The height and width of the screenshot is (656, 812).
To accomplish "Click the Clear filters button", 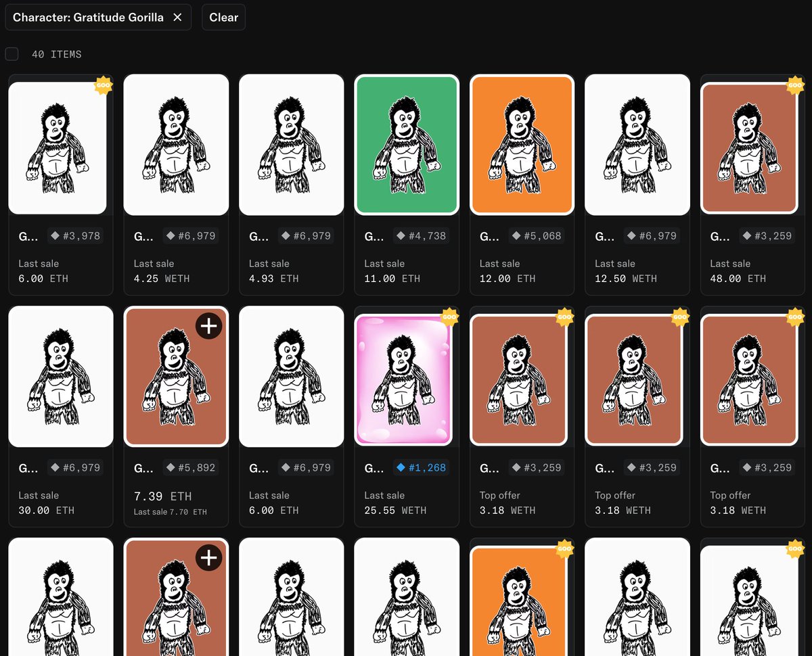I will click(x=223, y=18).
